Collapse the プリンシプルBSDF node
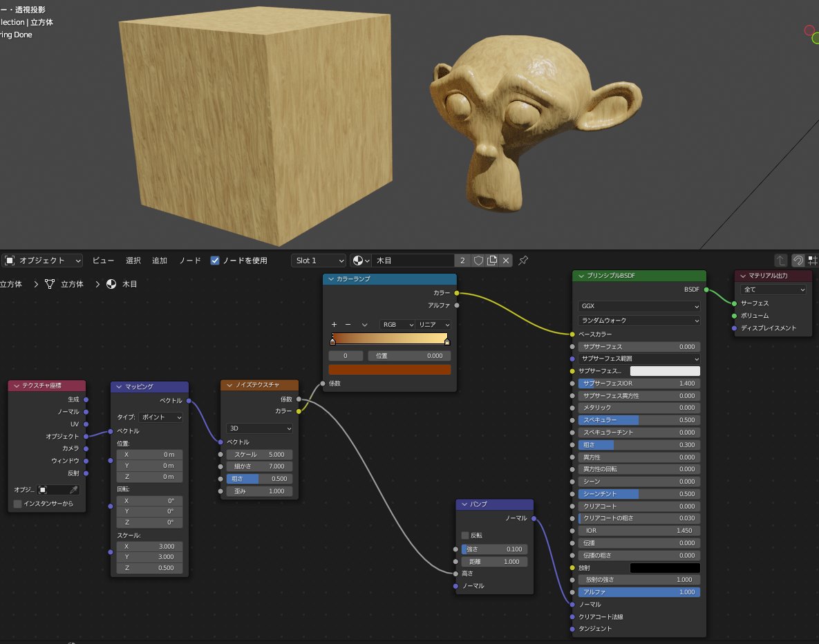The image size is (819, 644). 581,275
